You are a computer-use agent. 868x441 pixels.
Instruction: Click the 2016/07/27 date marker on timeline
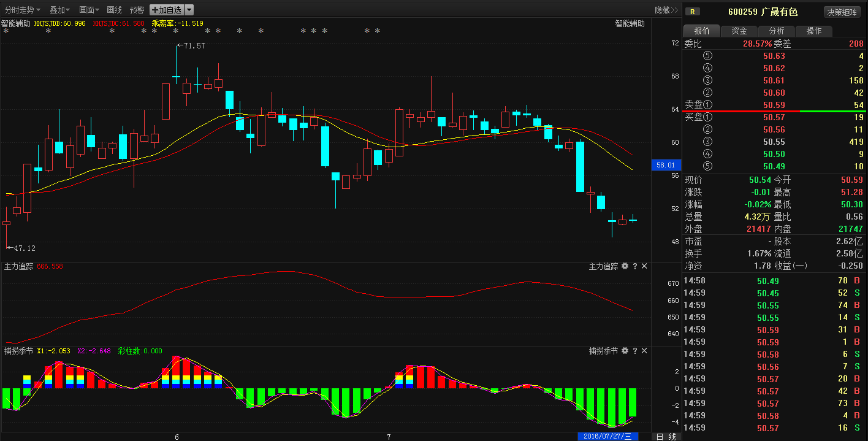[x=608, y=436]
